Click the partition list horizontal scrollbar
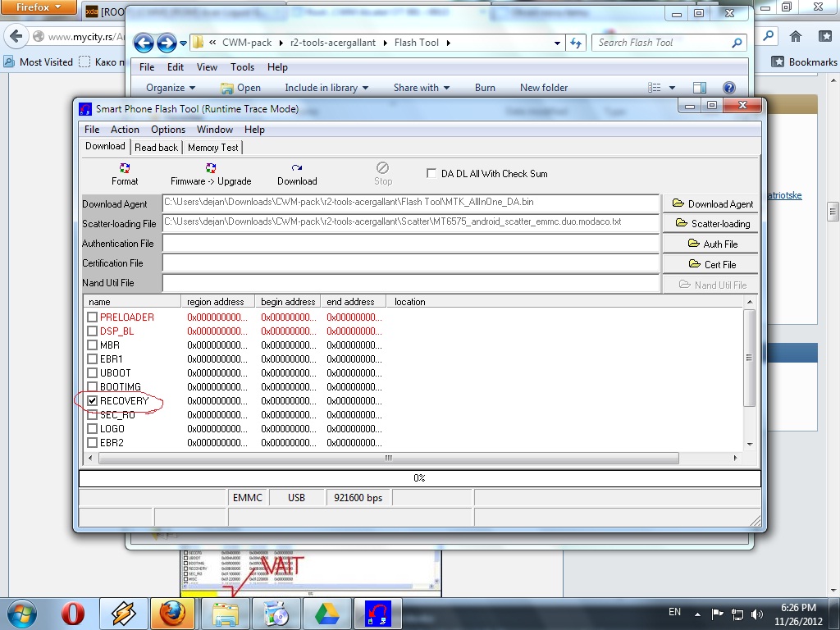 [387, 458]
